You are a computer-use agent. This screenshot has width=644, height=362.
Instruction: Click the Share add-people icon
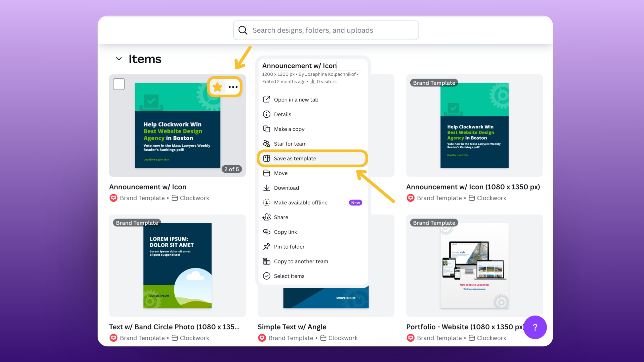(266, 217)
